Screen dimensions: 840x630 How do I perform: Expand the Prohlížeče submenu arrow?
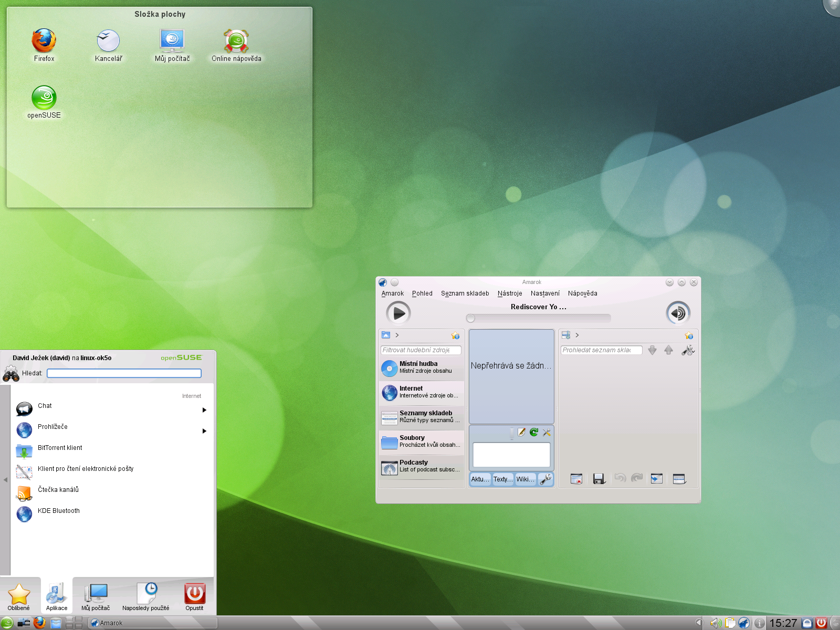pos(204,431)
